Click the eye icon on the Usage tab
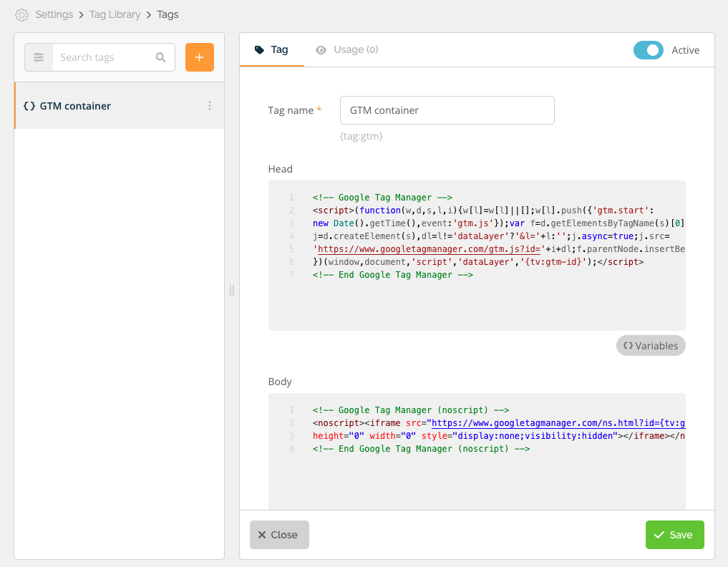The image size is (728, 567). click(321, 49)
